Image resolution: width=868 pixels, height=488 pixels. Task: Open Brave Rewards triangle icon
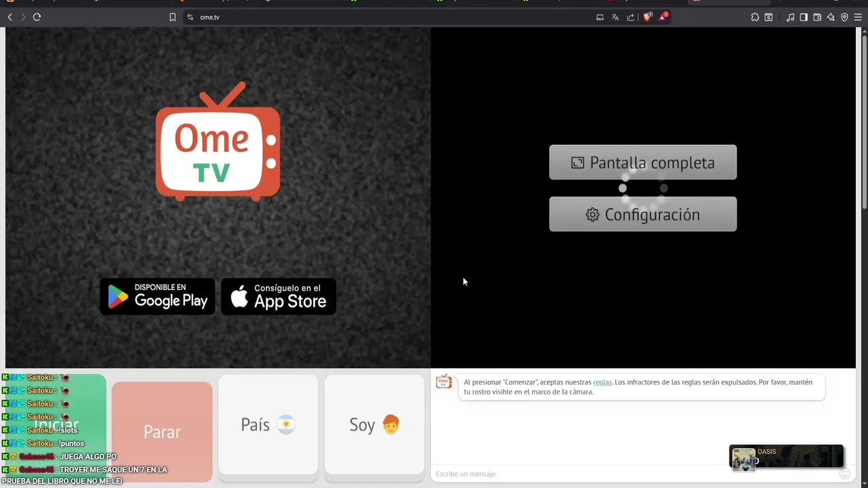(663, 17)
